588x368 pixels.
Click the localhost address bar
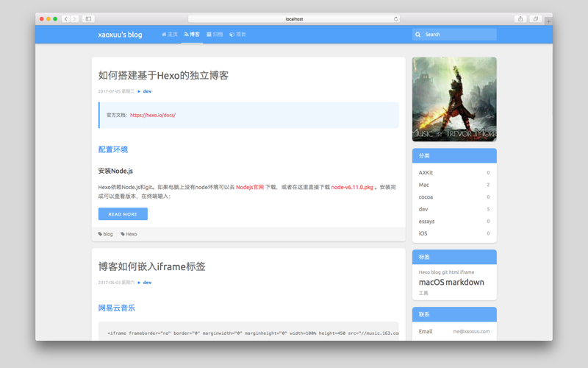[294, 19]
